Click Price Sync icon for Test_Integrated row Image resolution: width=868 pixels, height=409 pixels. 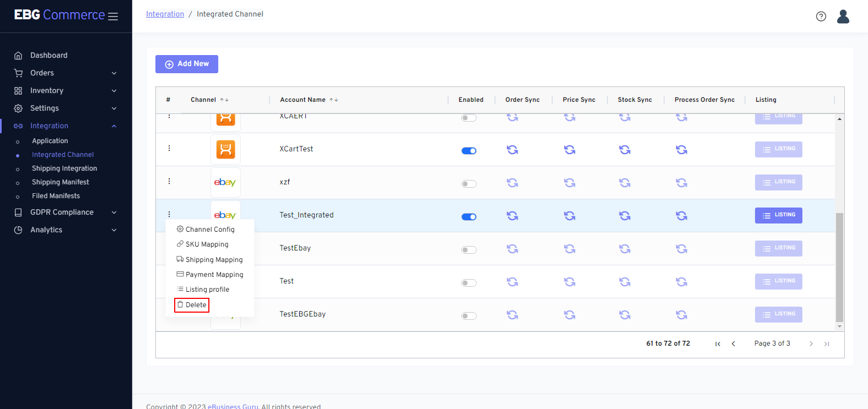(570, 216)
